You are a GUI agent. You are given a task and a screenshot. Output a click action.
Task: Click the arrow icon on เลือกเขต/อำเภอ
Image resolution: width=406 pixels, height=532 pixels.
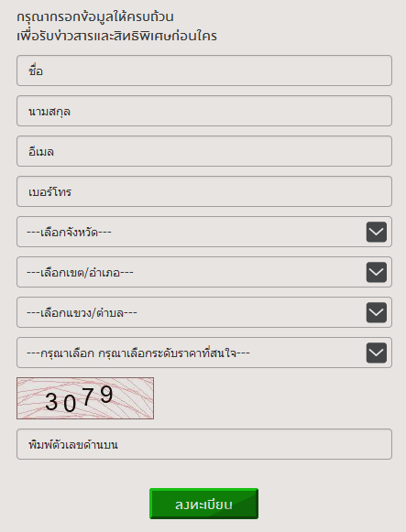coord(377,272)
